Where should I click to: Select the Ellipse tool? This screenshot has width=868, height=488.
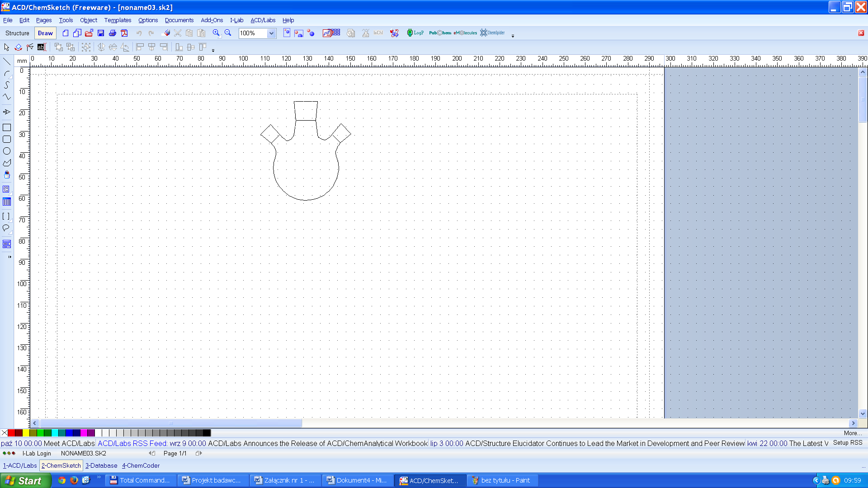(7, 151)
